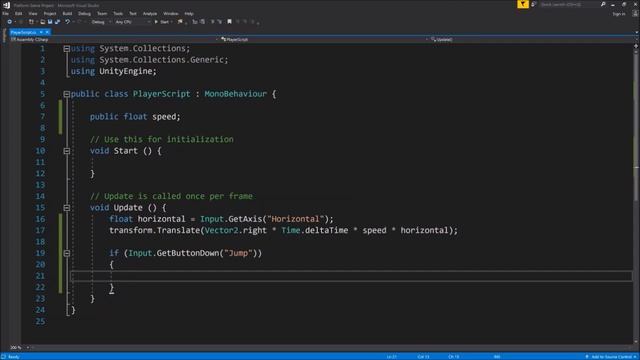
Task: Open the Build menu
Action: [67, 13]
